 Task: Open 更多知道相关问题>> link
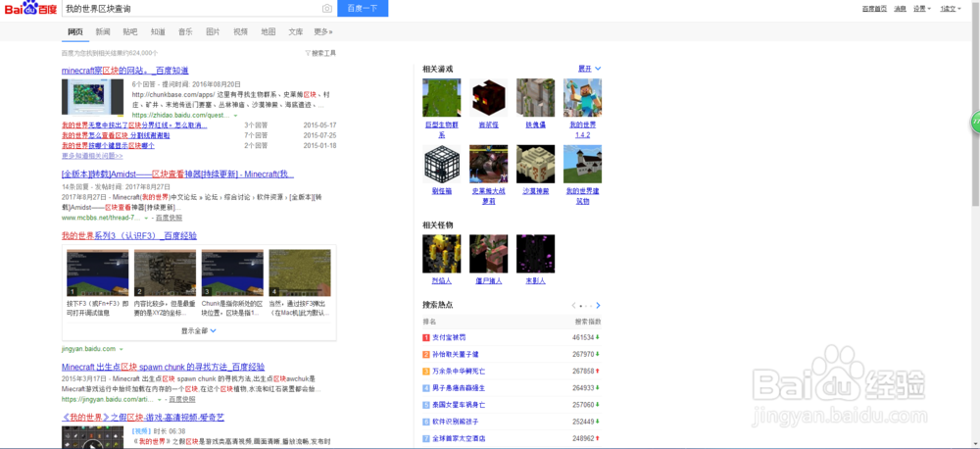pos(92,156)
